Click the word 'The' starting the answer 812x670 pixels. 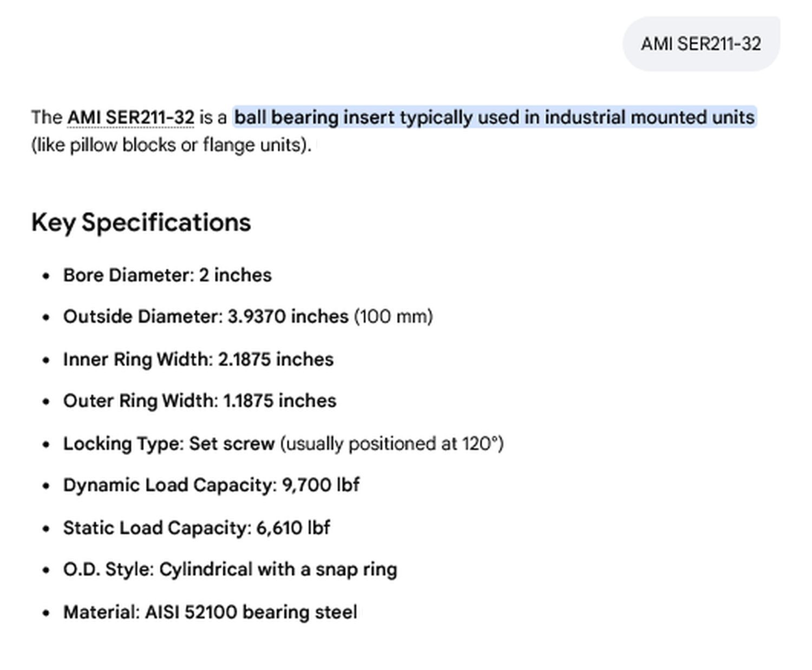(47, 117)
